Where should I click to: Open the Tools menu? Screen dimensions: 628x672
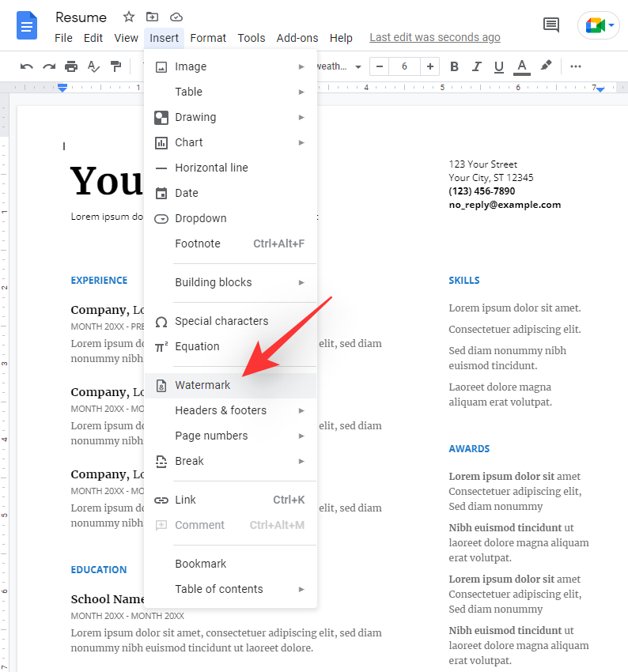252,38
